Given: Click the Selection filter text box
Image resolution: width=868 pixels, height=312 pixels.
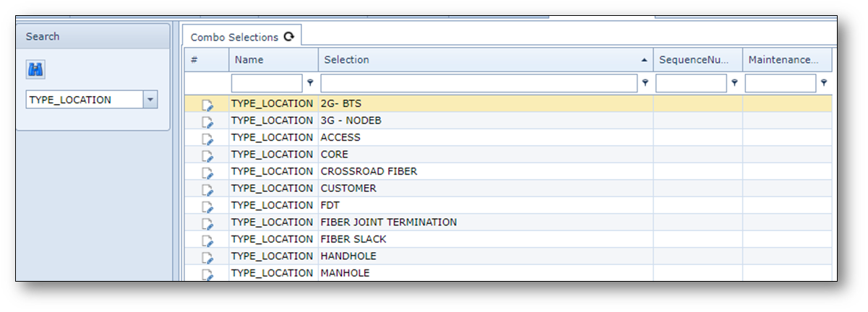Looking at the screenshot, I should tap(478, 84).
